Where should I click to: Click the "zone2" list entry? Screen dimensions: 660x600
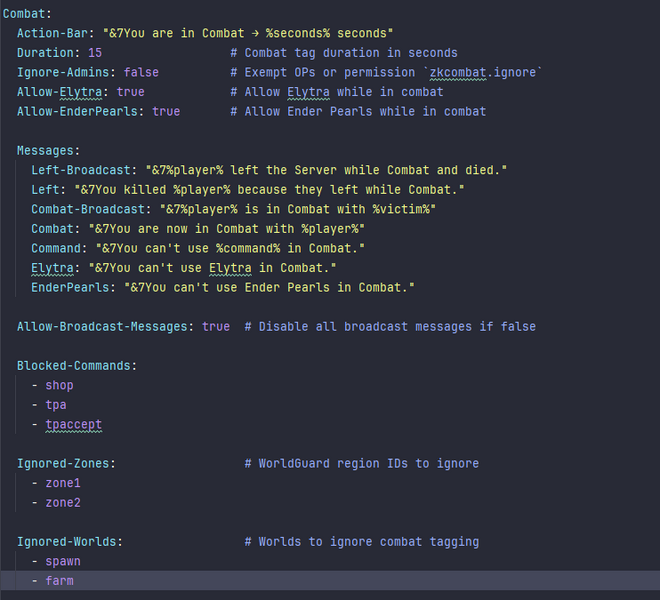tap(63, 503)
